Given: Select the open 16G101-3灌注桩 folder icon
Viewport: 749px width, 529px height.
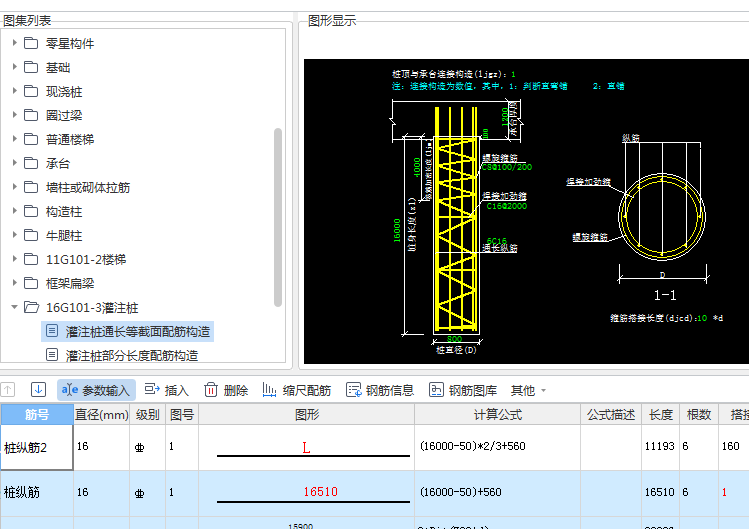Looking at the screenshot, I should tap(32, 307).
